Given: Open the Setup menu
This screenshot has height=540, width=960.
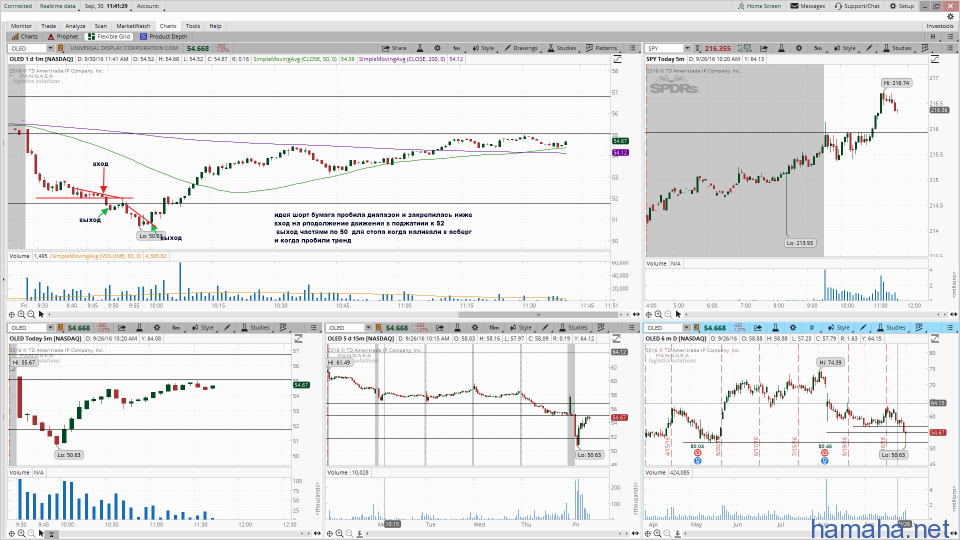Looking at the screenshot, I should click(x=902, y=6).
